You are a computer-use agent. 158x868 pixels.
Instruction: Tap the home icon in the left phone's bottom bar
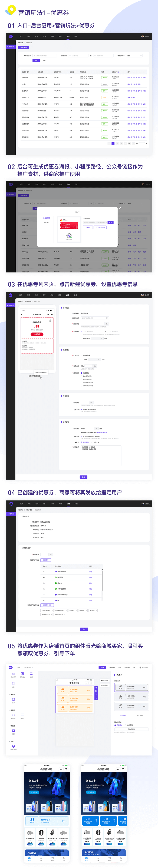(30, 859)
